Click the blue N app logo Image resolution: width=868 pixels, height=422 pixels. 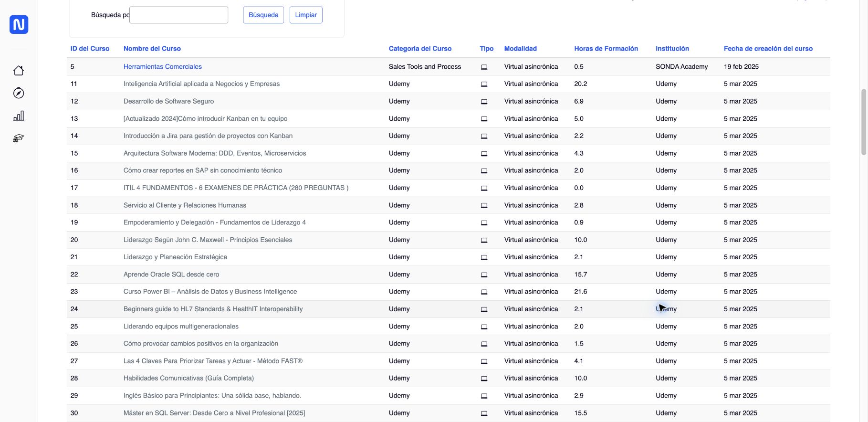click(x=19, y=24)
